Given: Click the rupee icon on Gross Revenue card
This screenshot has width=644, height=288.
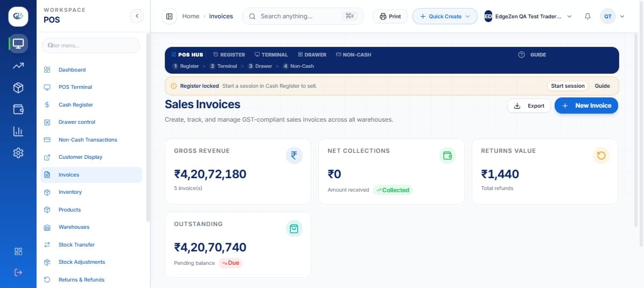Looking at the screenshot, I should click(294, 156).
